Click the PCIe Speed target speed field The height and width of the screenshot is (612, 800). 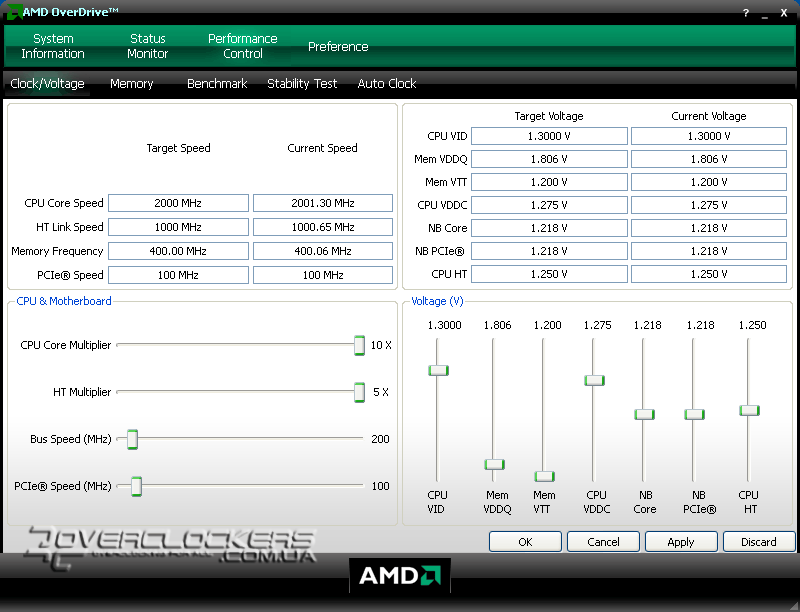point(178,275)
